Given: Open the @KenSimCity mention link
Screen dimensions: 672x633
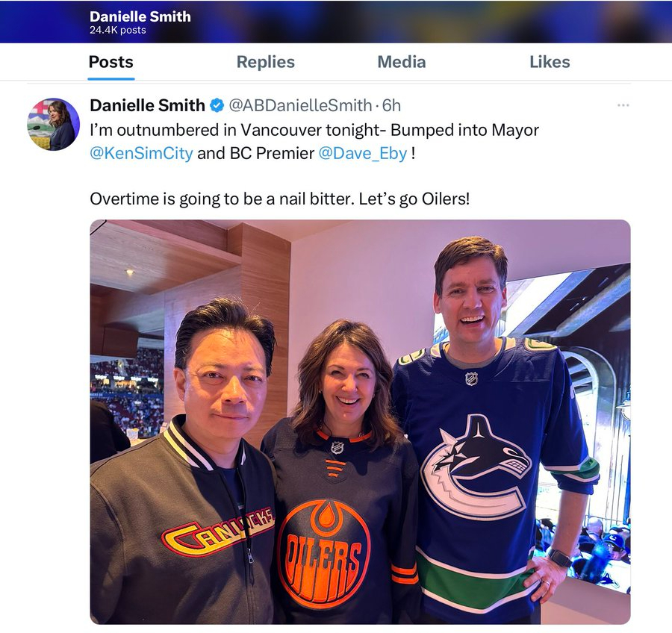Looking at the screenshot, I should coord(141,153).
